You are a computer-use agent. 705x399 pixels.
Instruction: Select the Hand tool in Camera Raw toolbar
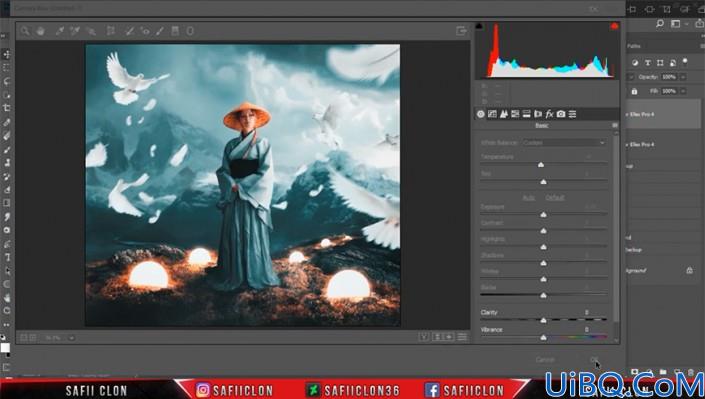point(40,31)
